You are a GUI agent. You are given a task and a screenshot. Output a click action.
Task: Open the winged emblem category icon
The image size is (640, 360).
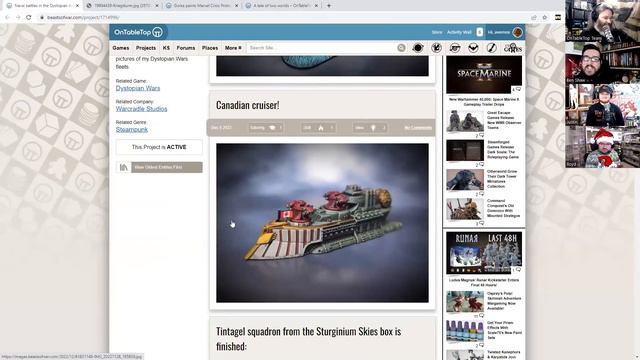(x=473, y=48)
